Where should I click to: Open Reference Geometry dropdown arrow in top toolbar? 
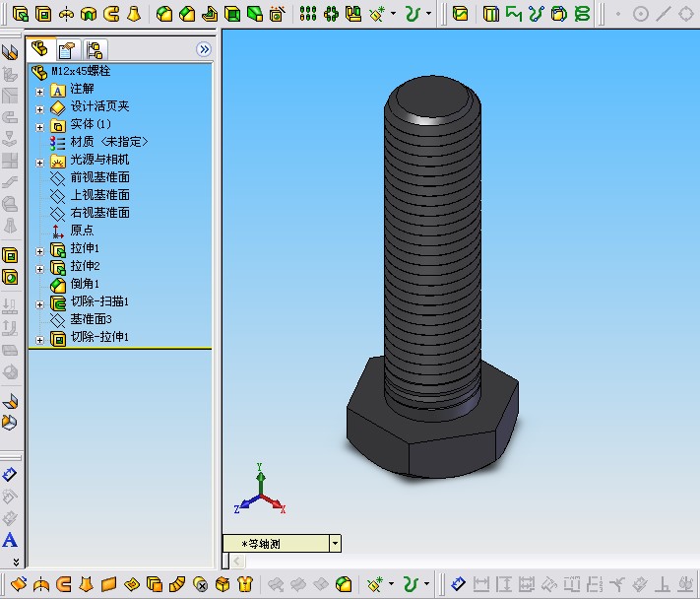[x=393, y=14]
